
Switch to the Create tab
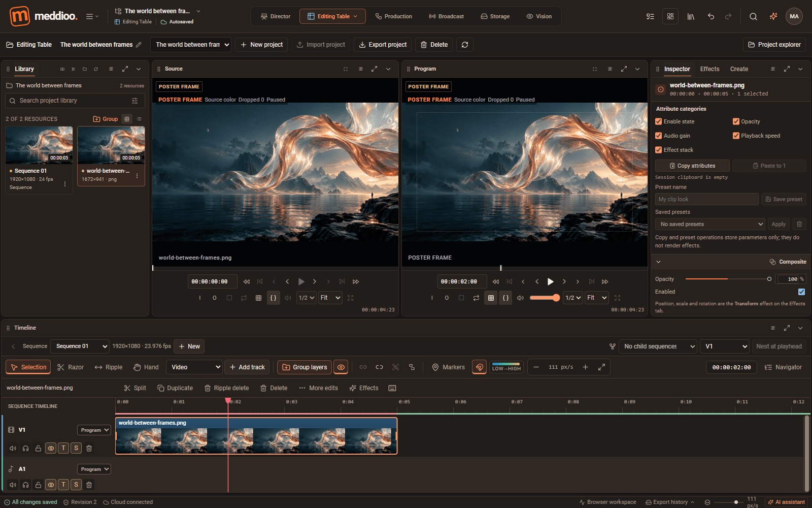click(739, 69)
